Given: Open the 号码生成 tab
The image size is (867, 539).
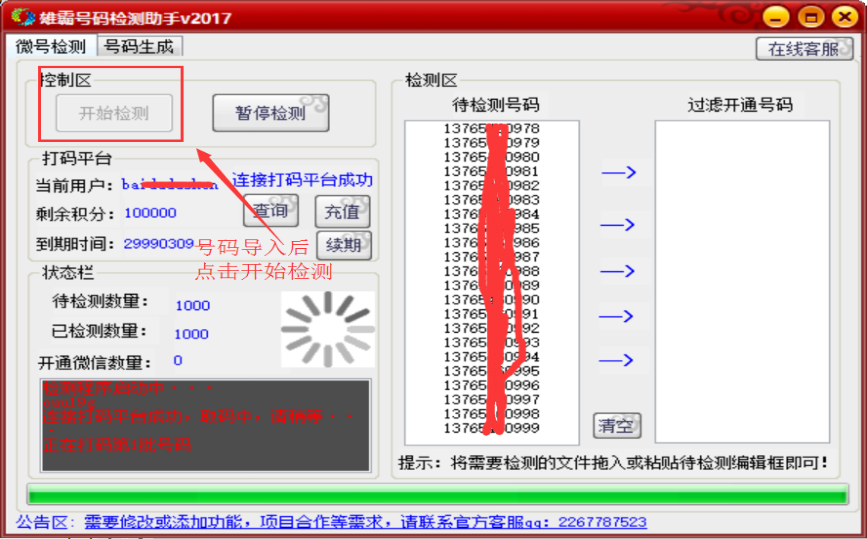Looking at the screenshot, I should [139, 46].
